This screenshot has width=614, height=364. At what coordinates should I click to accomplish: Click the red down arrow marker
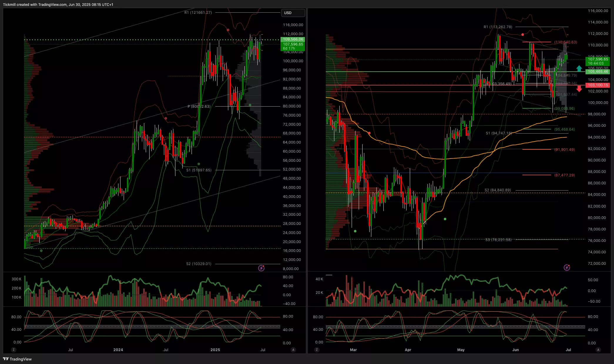tap(579, 89)
